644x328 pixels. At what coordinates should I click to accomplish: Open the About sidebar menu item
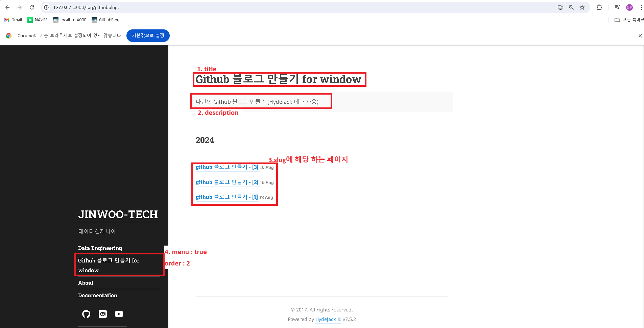click(86, 283)
